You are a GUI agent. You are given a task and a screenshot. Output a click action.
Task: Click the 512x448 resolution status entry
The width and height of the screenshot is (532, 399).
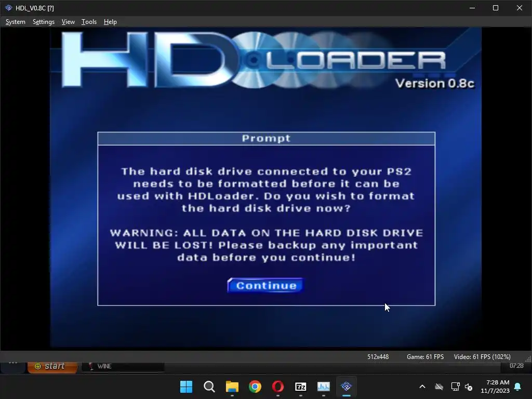[378, 357]
